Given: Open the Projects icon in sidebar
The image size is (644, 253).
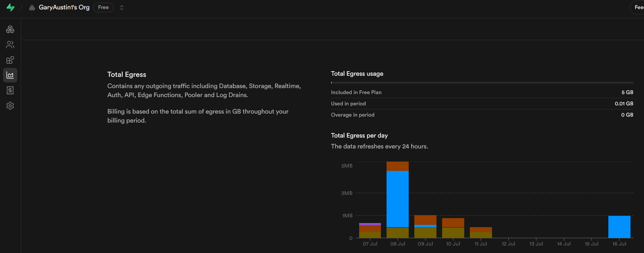Looking at the screenshot, I should [10, 29].
